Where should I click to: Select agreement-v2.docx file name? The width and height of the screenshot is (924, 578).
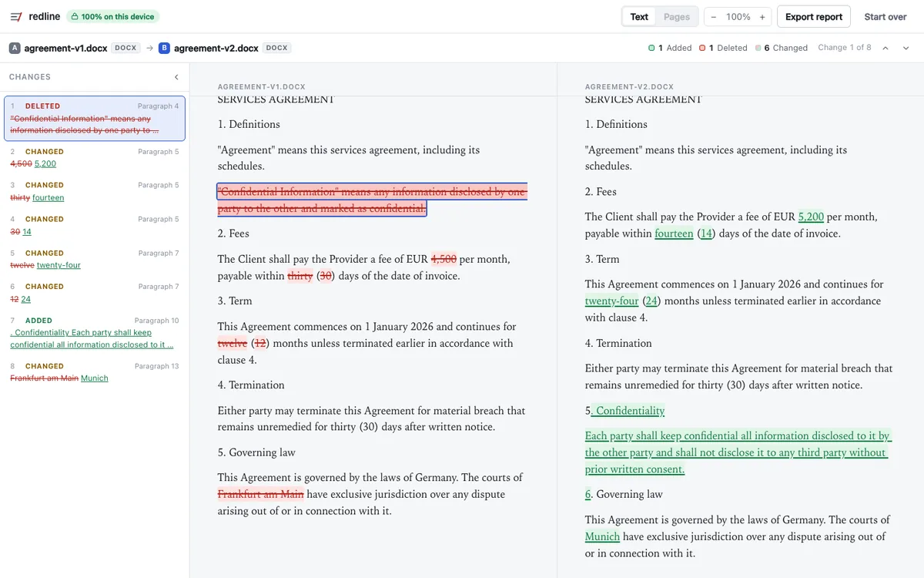tap(216, 48)
